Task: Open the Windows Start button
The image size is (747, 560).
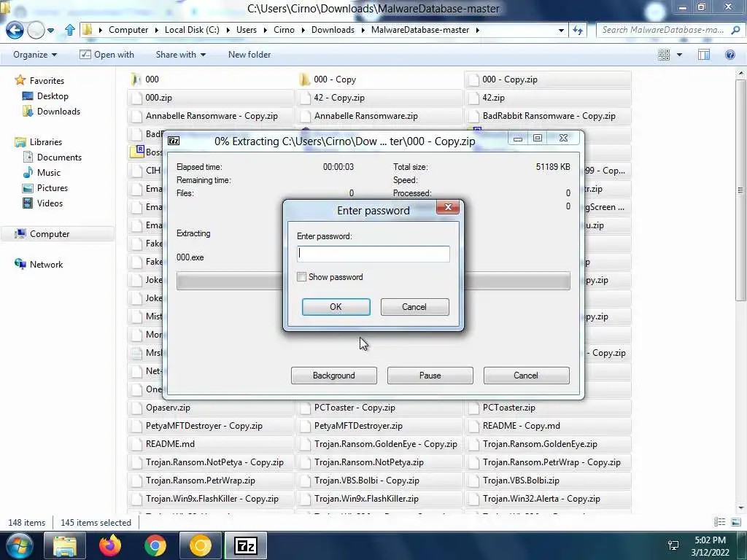Action: click(x=19, y=545)
